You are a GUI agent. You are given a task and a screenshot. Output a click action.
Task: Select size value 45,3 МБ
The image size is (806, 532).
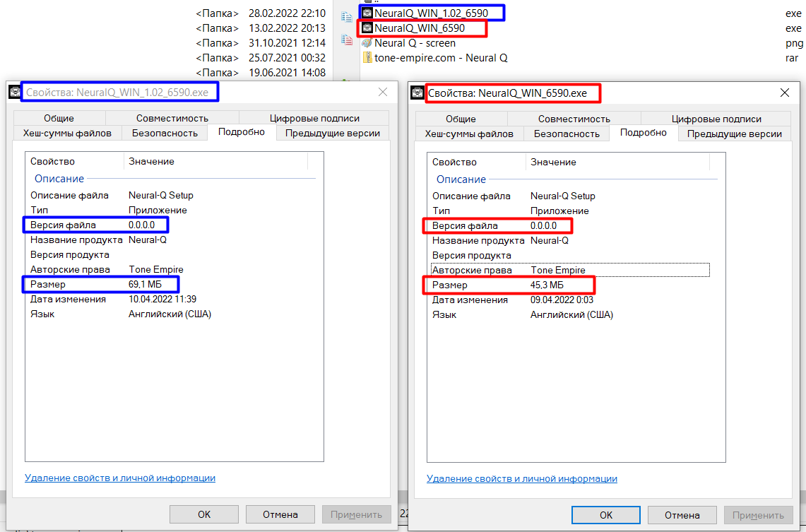547,285
